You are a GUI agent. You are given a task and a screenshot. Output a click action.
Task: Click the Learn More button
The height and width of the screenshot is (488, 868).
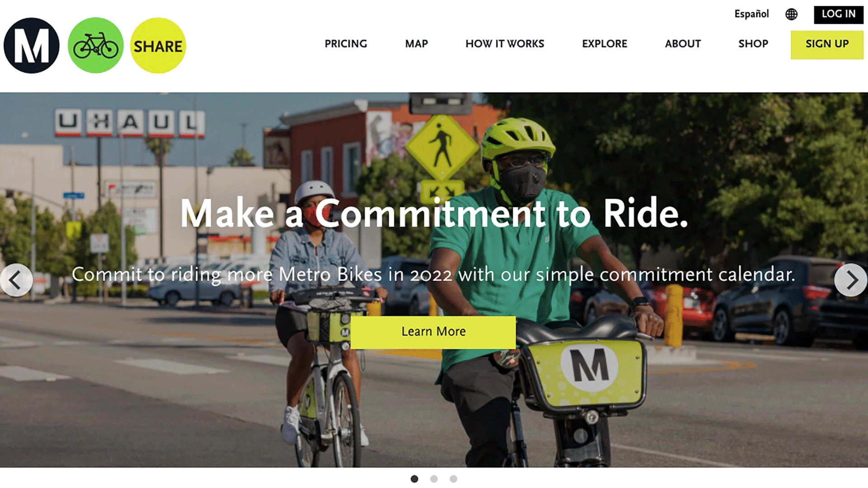pos(433,332)
